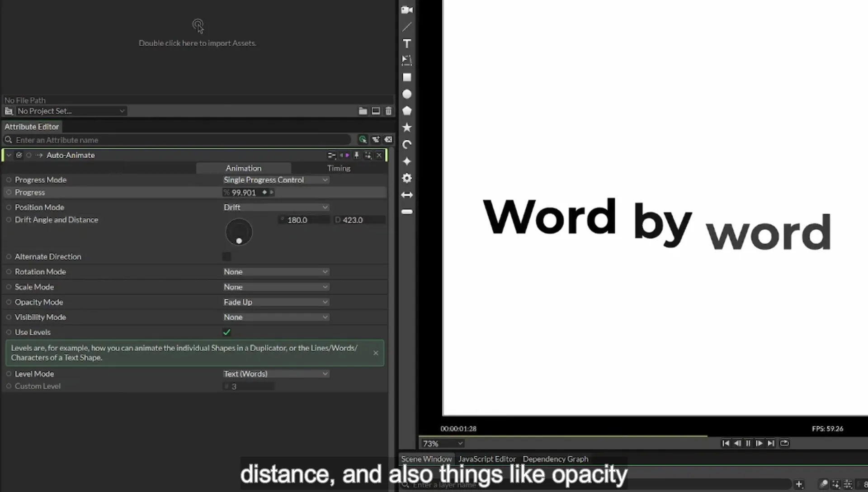Select the Star shape tool
This screenshot has width=868, height=492.
tap(407, 128)
